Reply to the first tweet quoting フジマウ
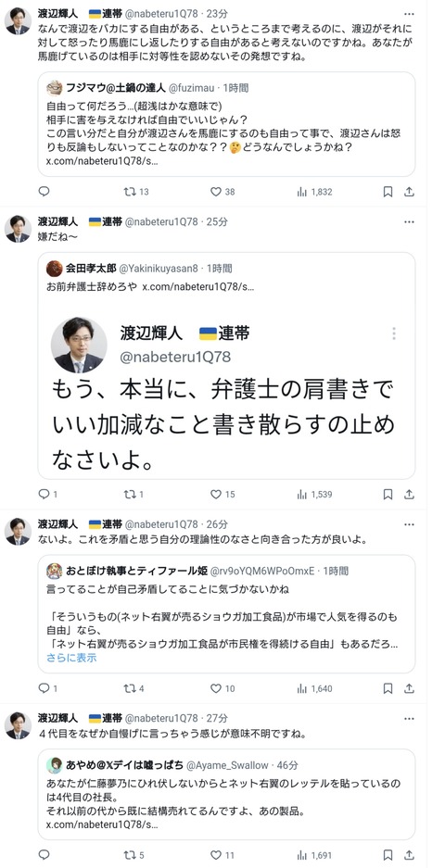The image size is (445, 868). click(44, 192)
